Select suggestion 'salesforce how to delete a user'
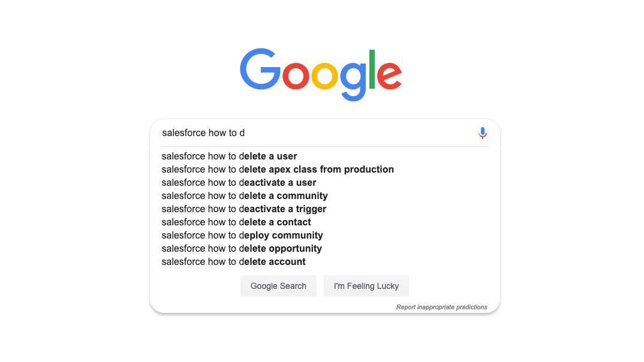This screenshot has height=362, width=644. 230,156
